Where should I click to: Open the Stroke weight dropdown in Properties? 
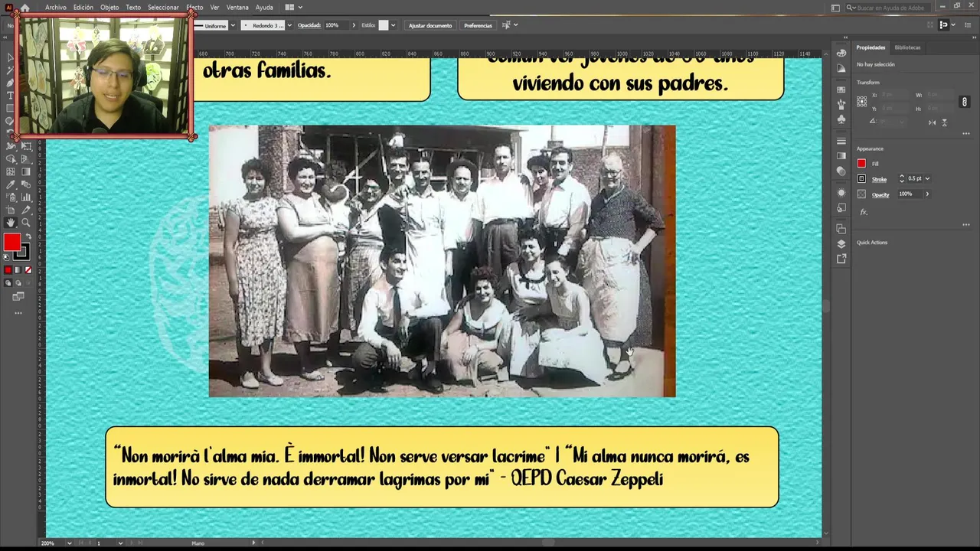coord(927,178)
